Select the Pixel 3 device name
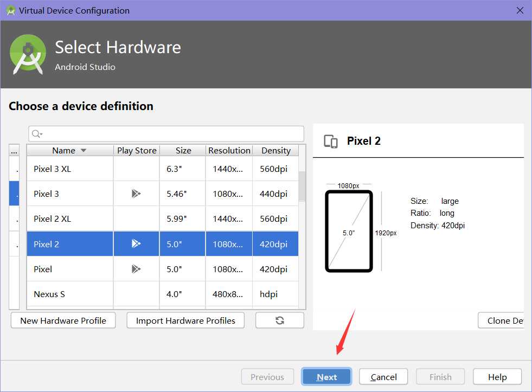The image size is (532, 392). (x=46, y=194)
